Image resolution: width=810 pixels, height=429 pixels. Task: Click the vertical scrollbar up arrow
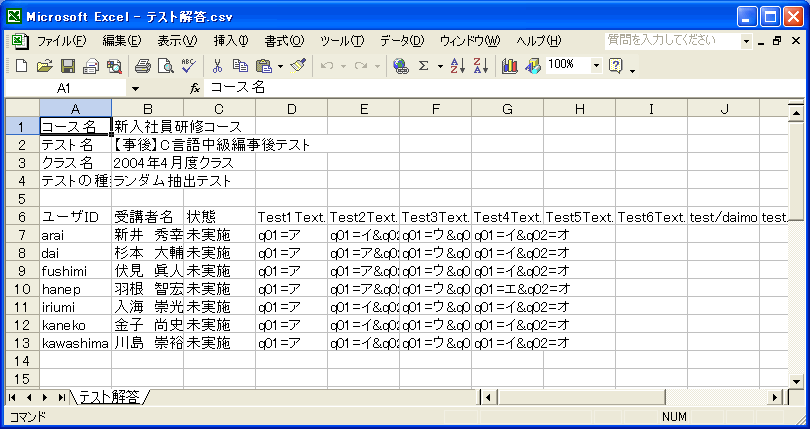[x=796, y=112]
